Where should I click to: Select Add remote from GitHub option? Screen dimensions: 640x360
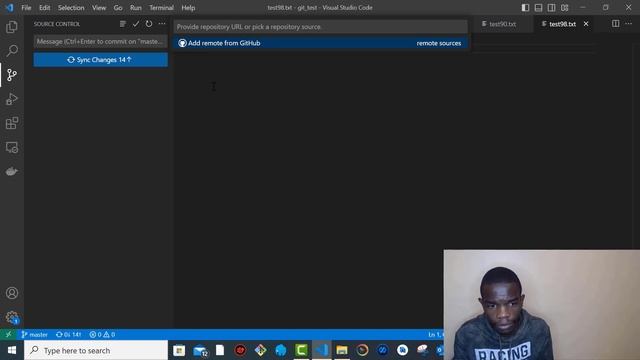pyautogui.click(x=321, y=43)
